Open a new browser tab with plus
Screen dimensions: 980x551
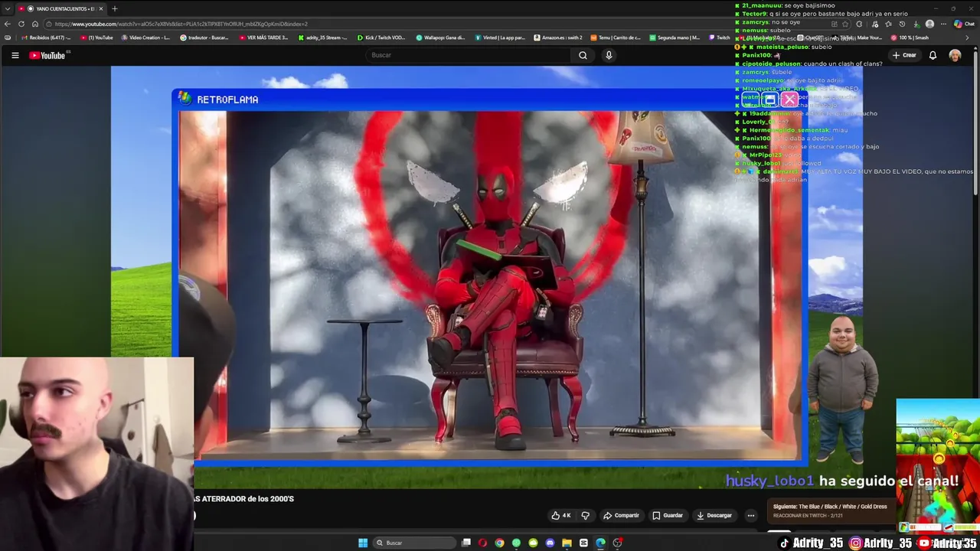[x=114, y=8]
